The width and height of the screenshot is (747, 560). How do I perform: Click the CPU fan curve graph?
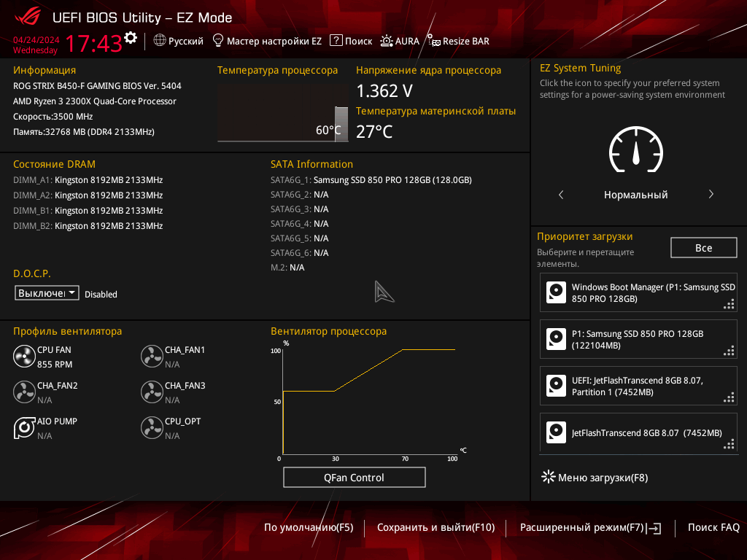[368, 400]
